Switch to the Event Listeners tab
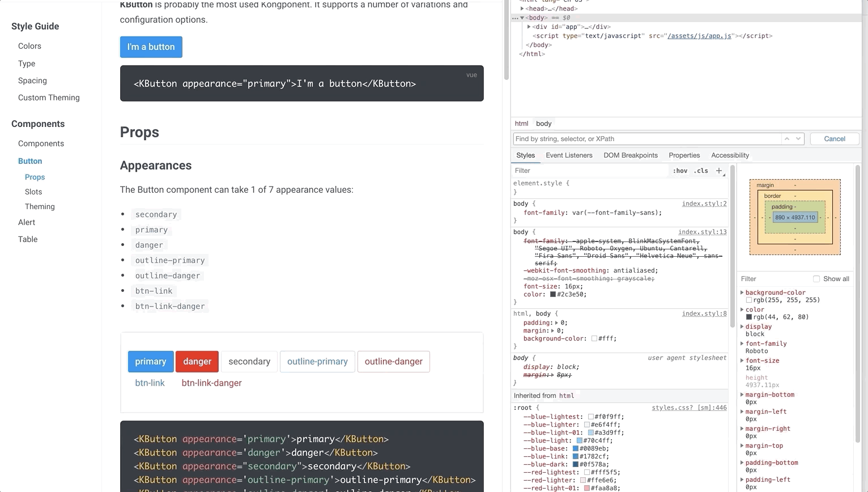This screenshot has height=492, width=868. point(569,155)
